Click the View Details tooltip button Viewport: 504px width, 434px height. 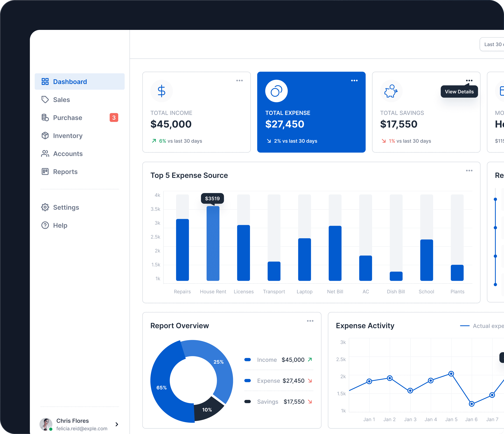(459, 92)
